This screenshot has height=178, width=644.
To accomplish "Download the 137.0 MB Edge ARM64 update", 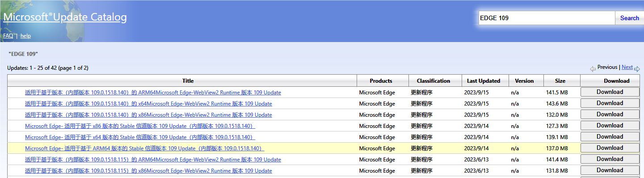I will click(x=610, y=148).
